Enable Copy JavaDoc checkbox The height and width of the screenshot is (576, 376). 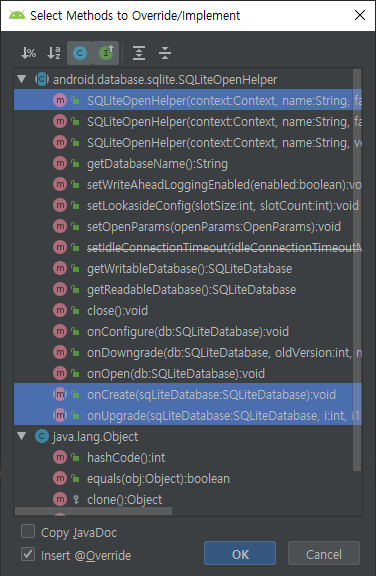[28, 531]
